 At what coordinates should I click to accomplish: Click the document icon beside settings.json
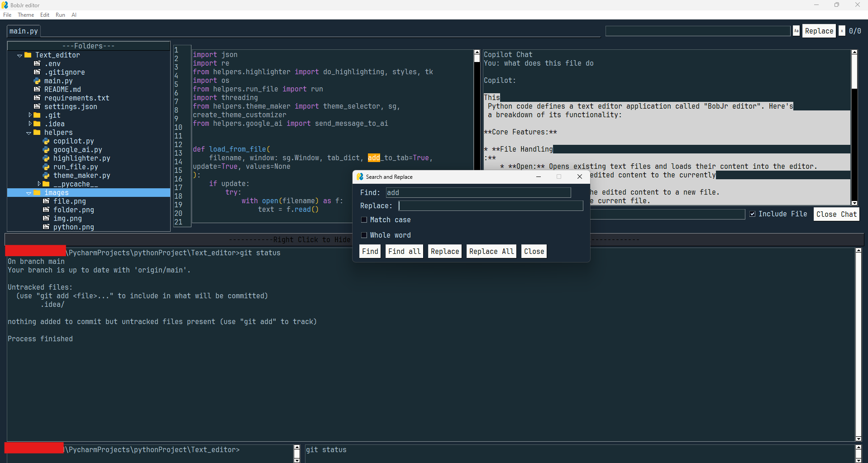38,106
